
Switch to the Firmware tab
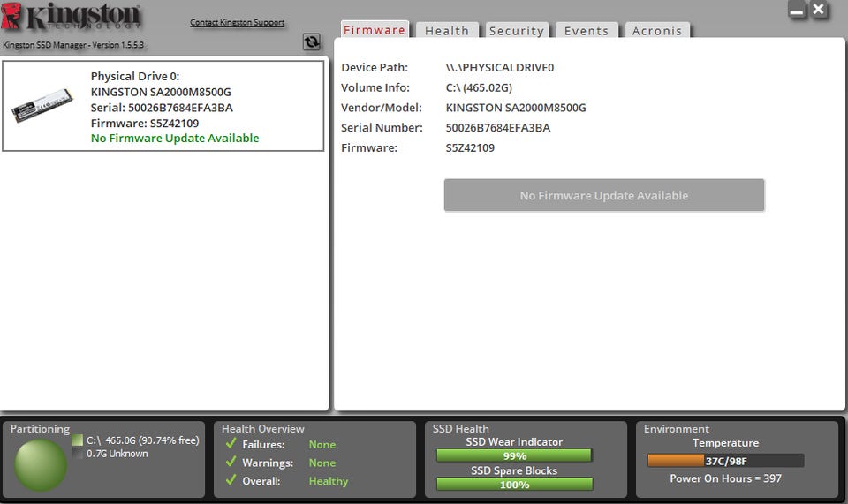[375, 30]
